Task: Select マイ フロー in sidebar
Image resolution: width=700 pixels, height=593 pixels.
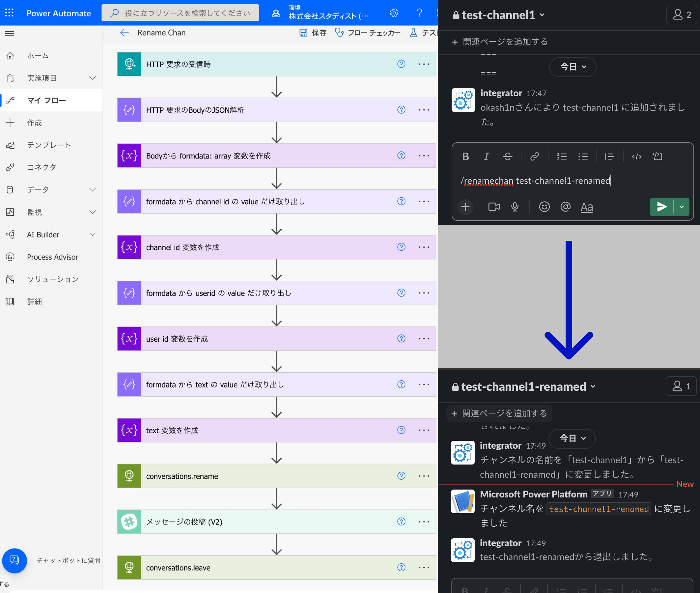Action: click(x=47, y=100)
